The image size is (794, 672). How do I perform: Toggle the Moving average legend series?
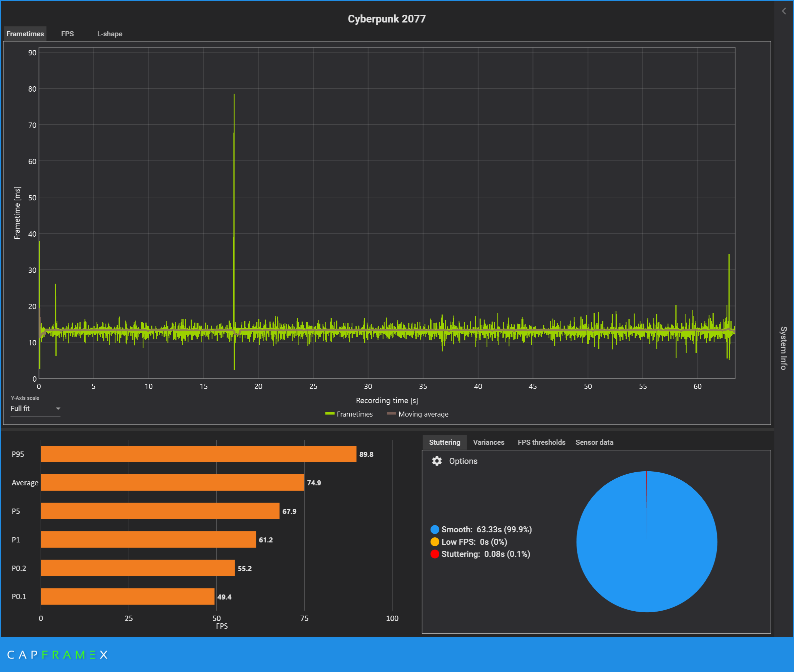click(418, 414)
